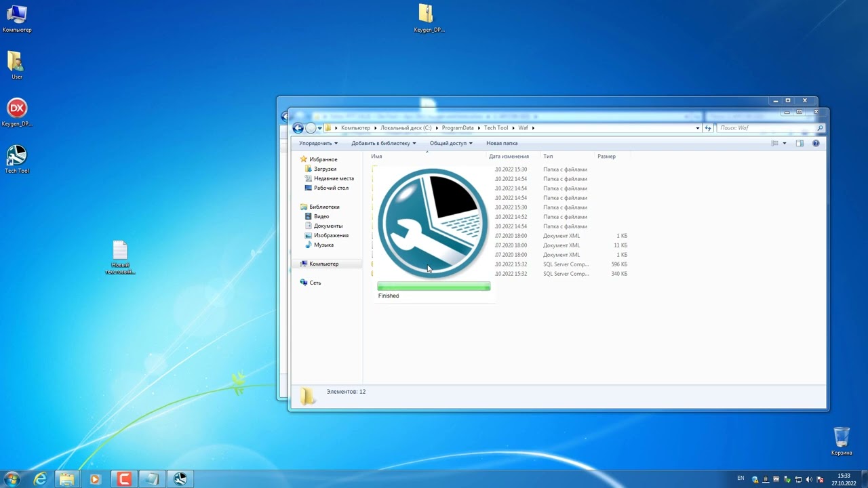
Task: Click the search magnifier in Поиск: Waf box
Action: click(820, 128)
